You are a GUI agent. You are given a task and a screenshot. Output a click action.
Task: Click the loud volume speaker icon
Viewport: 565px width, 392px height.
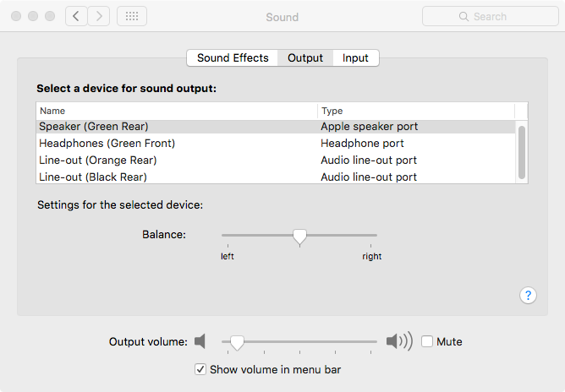(x=398, y=341)
